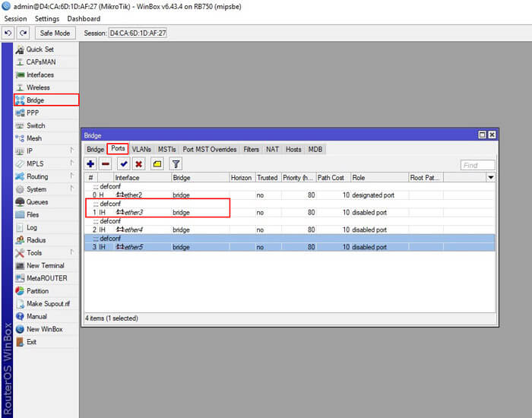This screenshot has width=532, height=418.
Task: Click the Session address field
Action: (x=138, y=33)
